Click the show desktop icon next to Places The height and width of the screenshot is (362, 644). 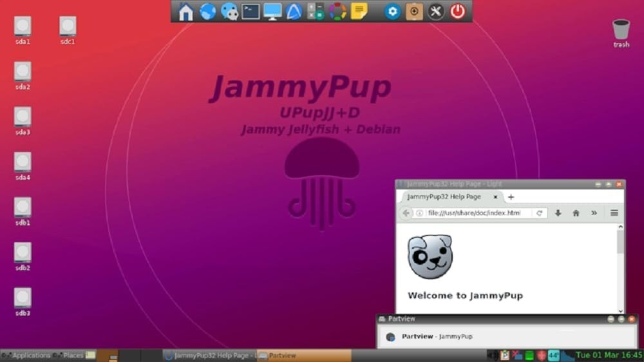90,355
